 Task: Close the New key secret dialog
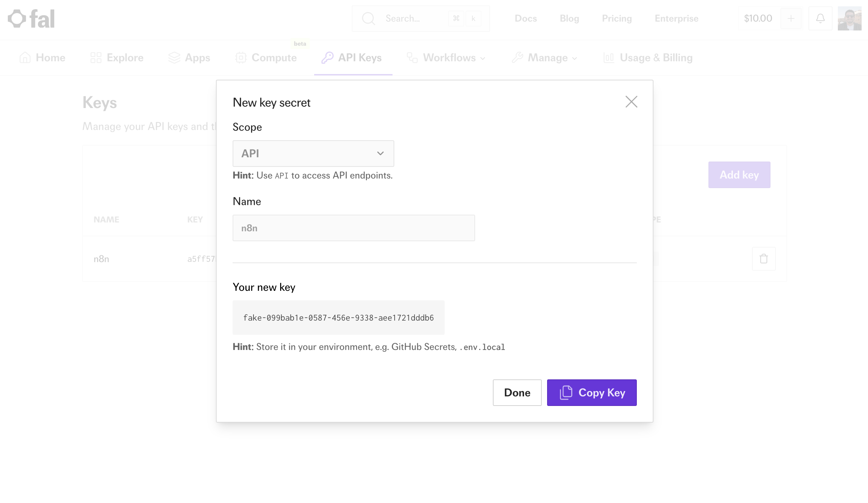(x=631, y=102)
